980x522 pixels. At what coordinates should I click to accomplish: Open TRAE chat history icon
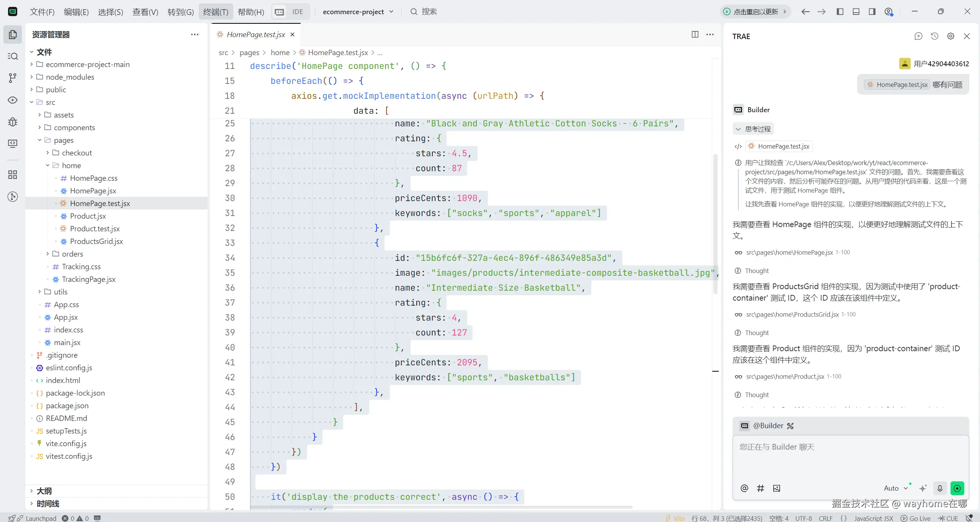934,36
